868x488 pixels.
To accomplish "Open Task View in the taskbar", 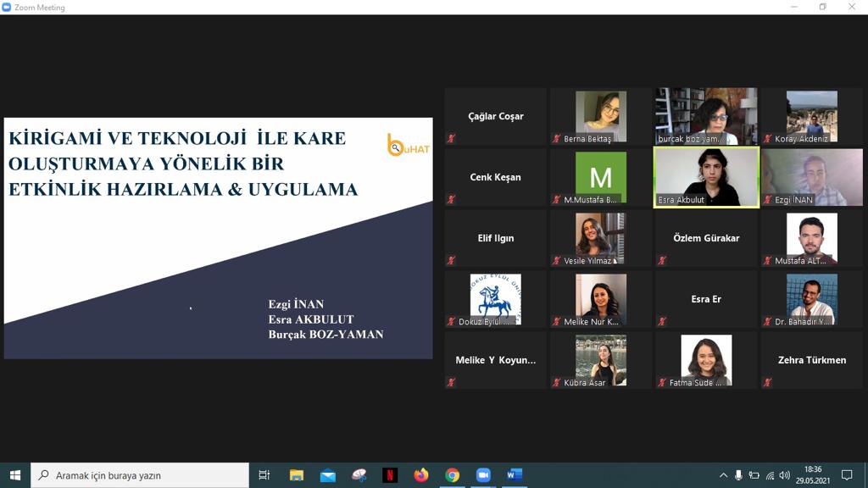I will 264,475.
